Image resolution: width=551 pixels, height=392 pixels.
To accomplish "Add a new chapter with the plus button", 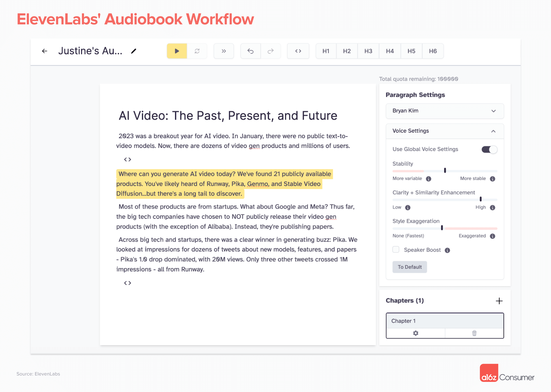I will [499, 301].
